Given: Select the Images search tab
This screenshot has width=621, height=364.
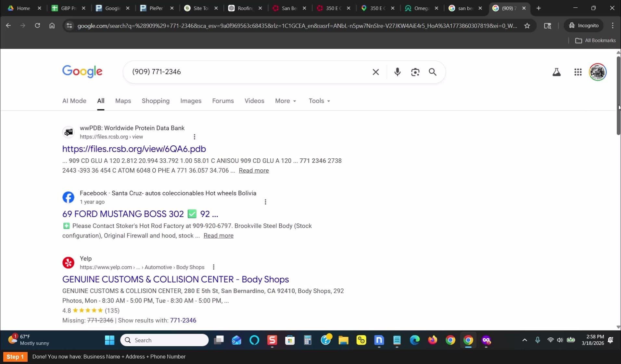Looking at the screenshot, I should [191, 101].
